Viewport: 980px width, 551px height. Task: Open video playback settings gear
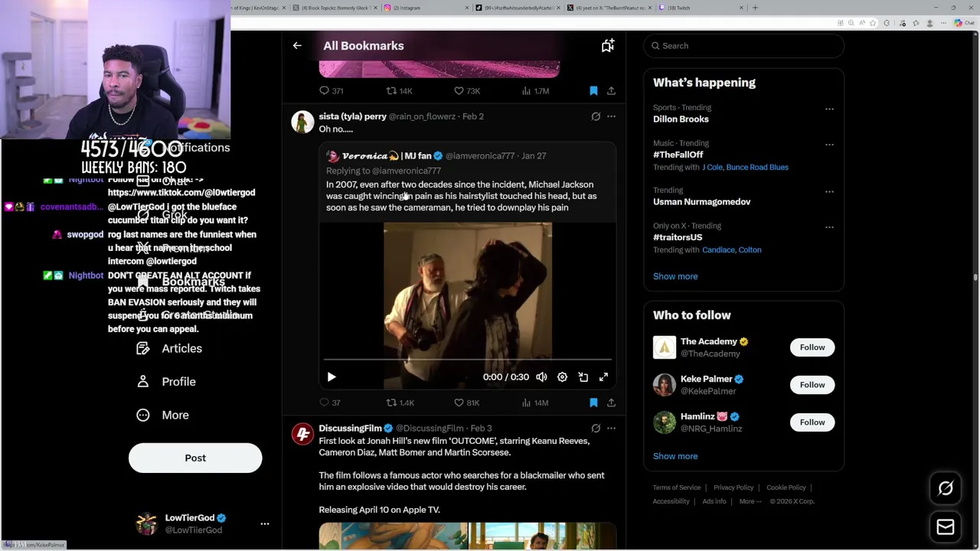tap(562, 377)
